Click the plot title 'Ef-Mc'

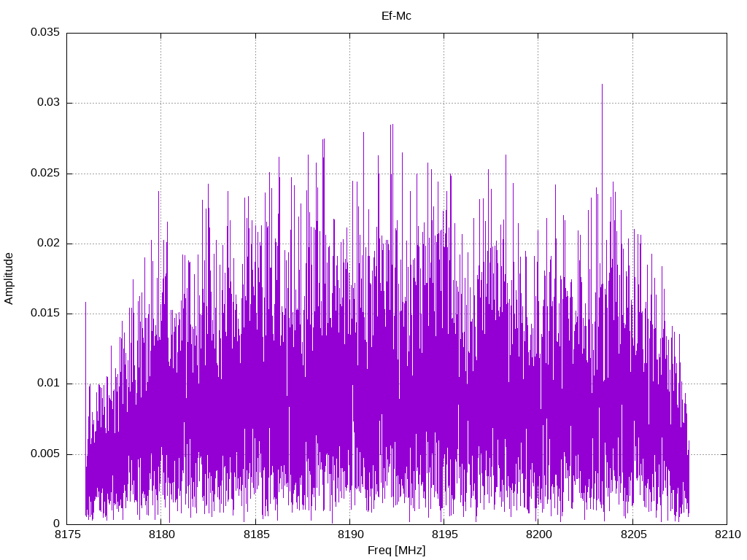(396, 16)
